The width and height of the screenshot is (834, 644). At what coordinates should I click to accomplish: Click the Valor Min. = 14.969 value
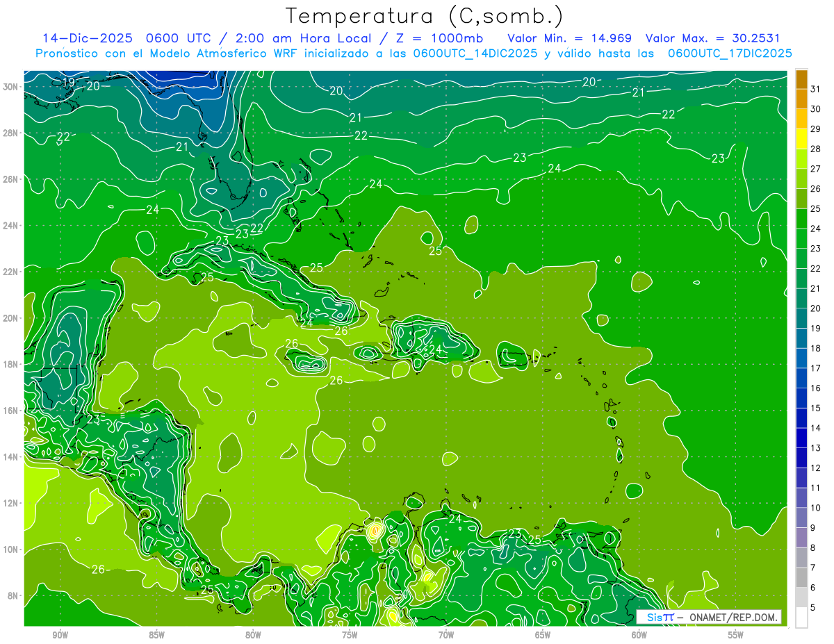[x=571, y=38]
